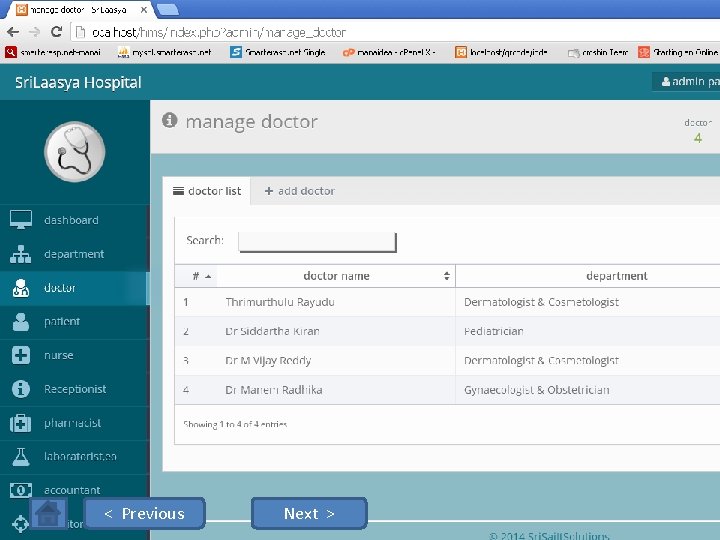
Task: Reload the page with refresh icon
Action: (56, 32)
